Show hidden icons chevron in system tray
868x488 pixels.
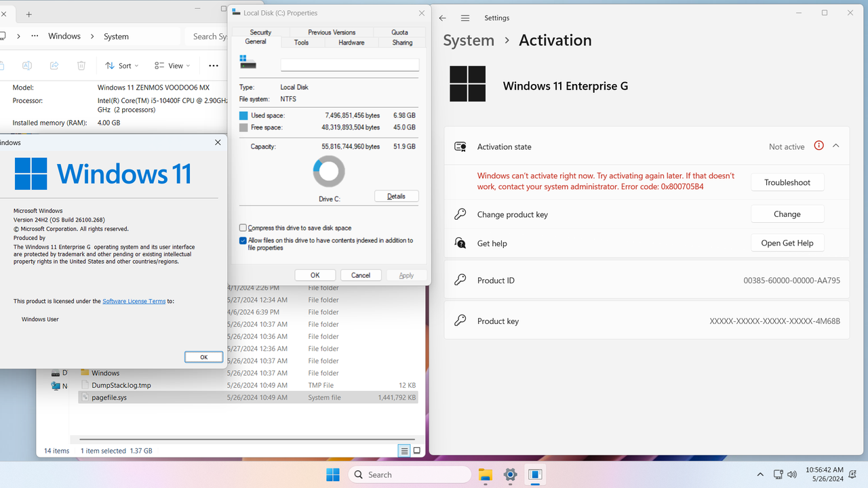click(760, 474)
